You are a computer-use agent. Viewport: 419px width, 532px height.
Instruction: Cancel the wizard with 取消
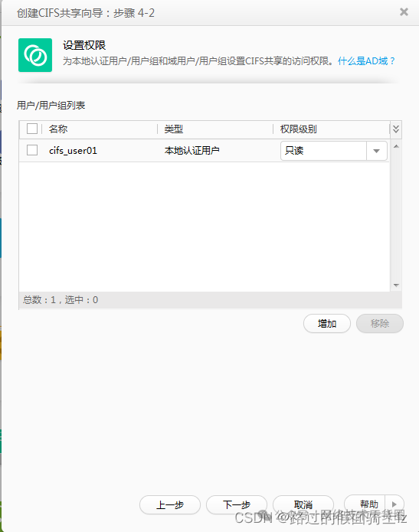303,505
